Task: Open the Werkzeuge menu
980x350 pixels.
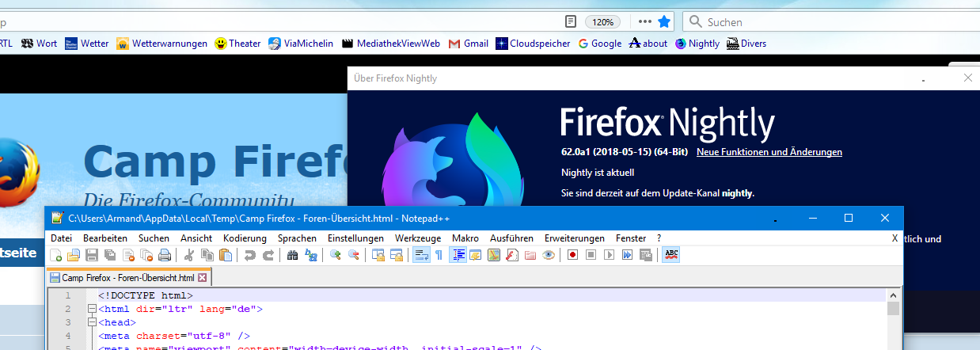Action: pyautogui.click(x=418, y=238)
